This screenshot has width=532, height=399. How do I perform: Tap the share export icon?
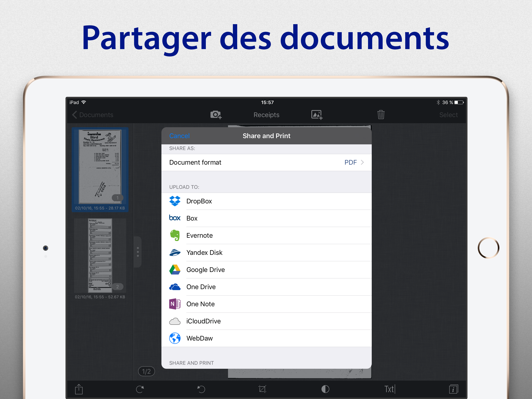(79, 389)
